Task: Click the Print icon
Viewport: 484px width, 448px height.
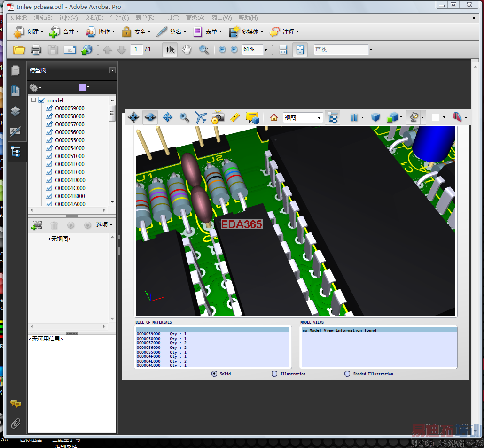Action: (36, 50)
